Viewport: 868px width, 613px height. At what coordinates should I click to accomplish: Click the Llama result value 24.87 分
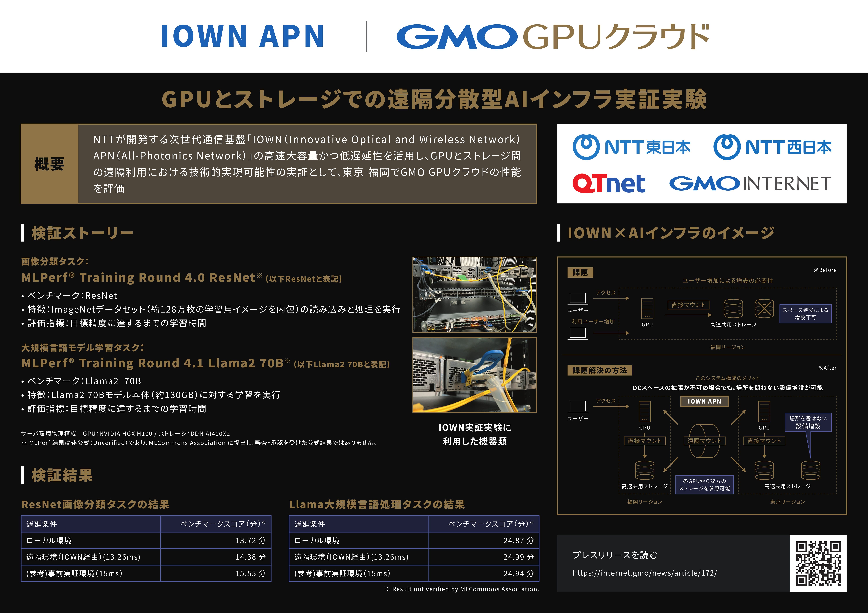(518, 540)
